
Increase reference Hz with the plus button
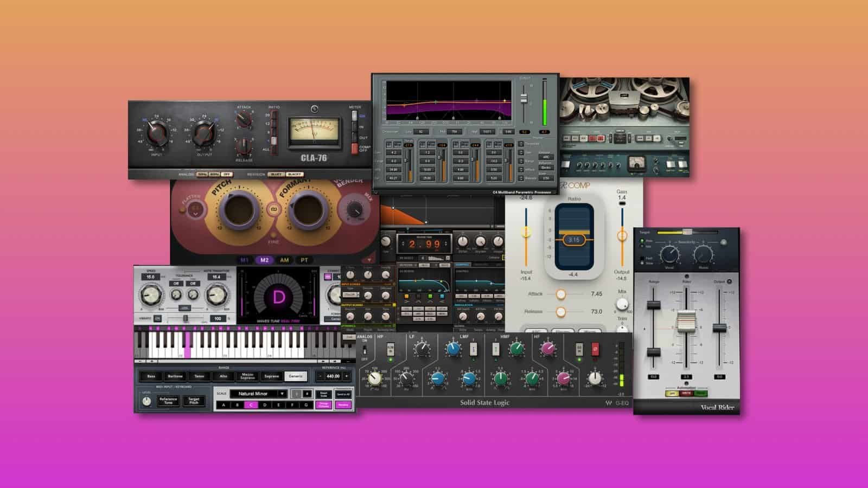[347, 376]
